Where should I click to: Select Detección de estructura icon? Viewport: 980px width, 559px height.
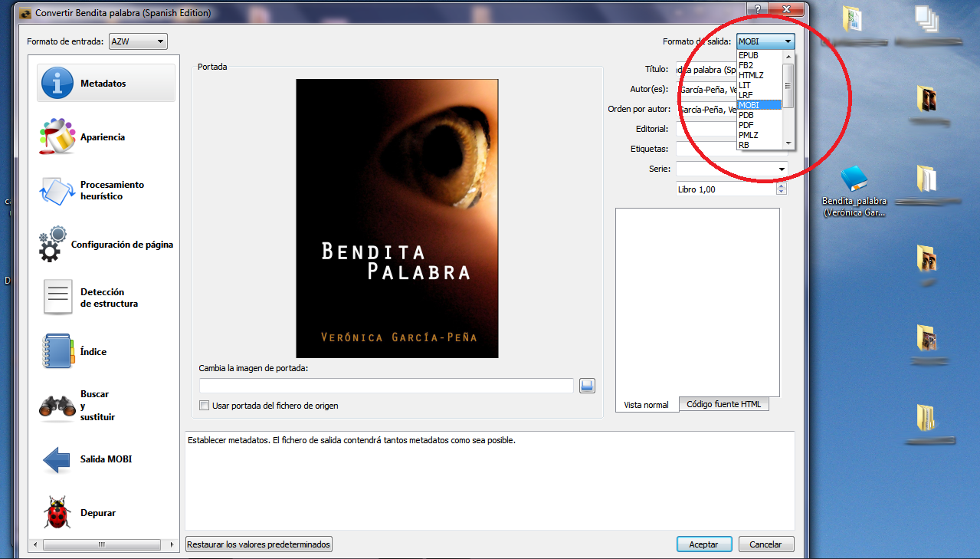[x=57, y=298]
